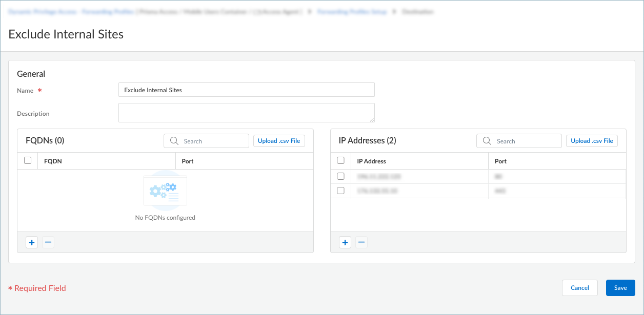Select all FQDNs with header checkbox
This screenshot has height=315, width=644.
tap(28, 161)
